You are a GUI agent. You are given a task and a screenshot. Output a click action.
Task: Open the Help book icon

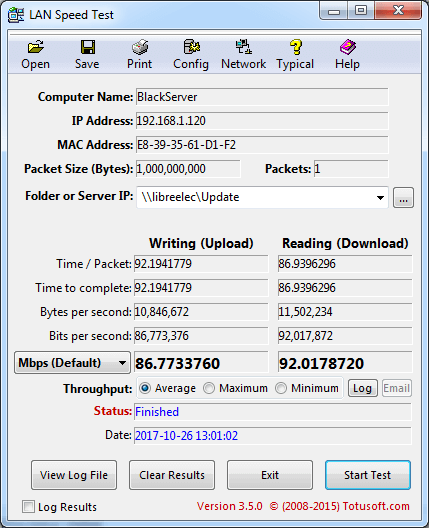[347, 47]
